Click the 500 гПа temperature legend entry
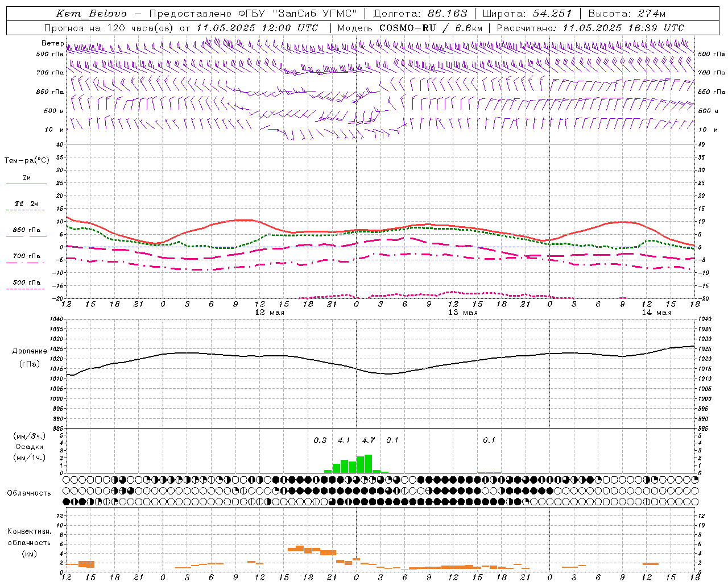Viewport: 728px width, 582px height. pos(27,282)
